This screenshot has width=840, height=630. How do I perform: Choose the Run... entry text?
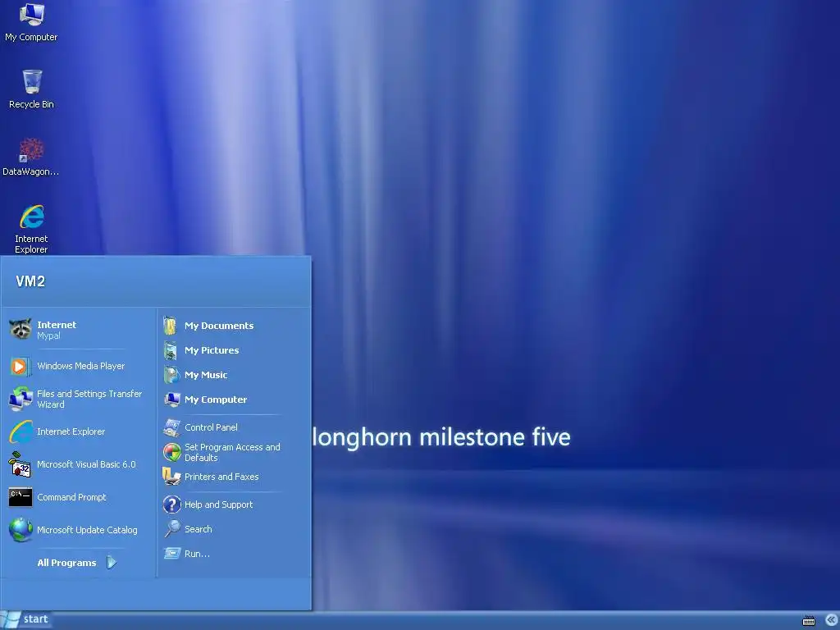click(197, 554)
